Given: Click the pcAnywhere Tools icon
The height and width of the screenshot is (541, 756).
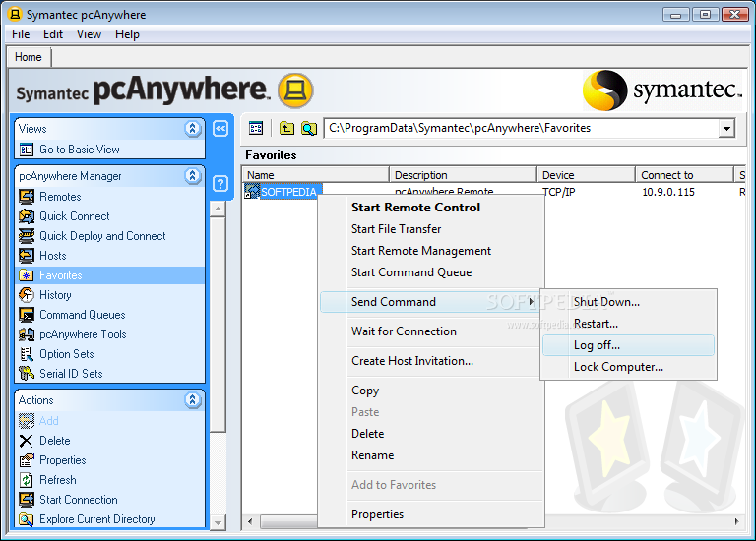Looking at the screenshot, I should click(27, 334).
